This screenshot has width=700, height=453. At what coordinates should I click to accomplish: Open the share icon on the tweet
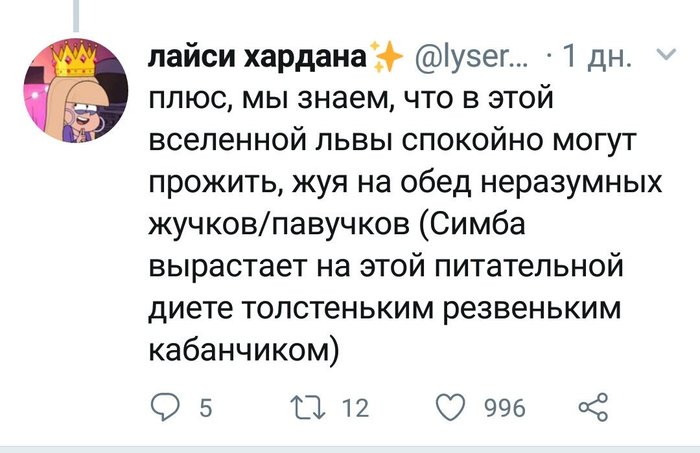[x=594, y=407]
